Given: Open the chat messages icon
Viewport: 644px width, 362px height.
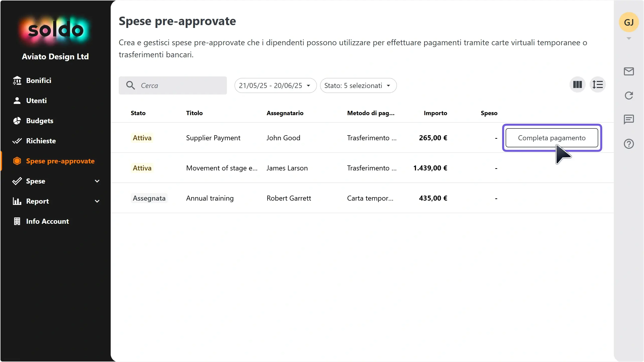Looking at the screenshot, I should [x=629, y=119].
